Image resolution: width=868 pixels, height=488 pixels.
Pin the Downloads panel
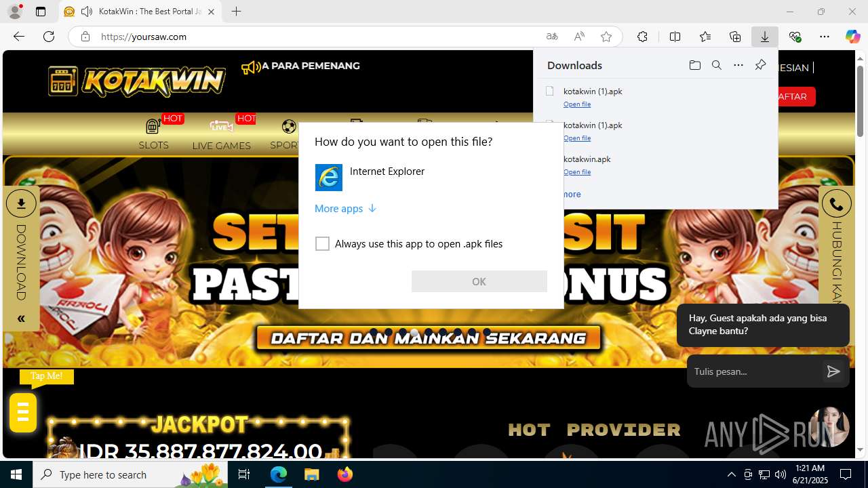(x=760, y=65)
